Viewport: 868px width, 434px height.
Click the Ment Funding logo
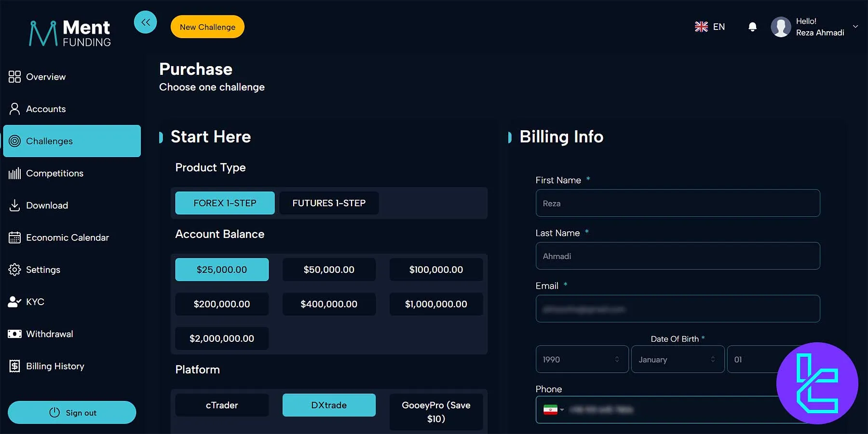(70, 33)
